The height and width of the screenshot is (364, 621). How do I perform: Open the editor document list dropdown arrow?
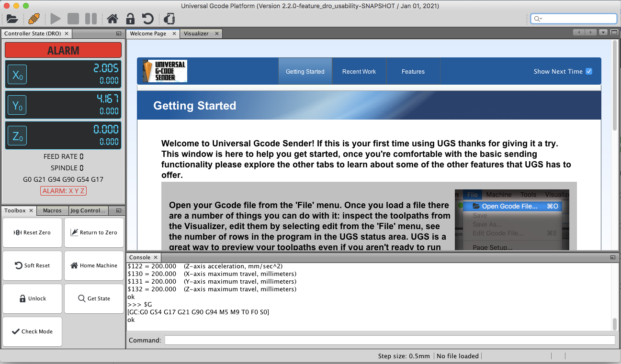pos(603,33)
